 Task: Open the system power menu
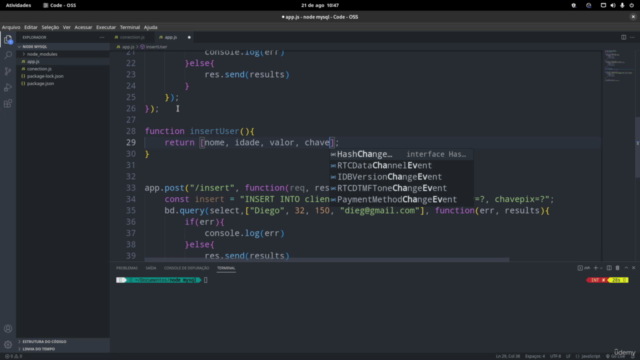pos(631,5)
